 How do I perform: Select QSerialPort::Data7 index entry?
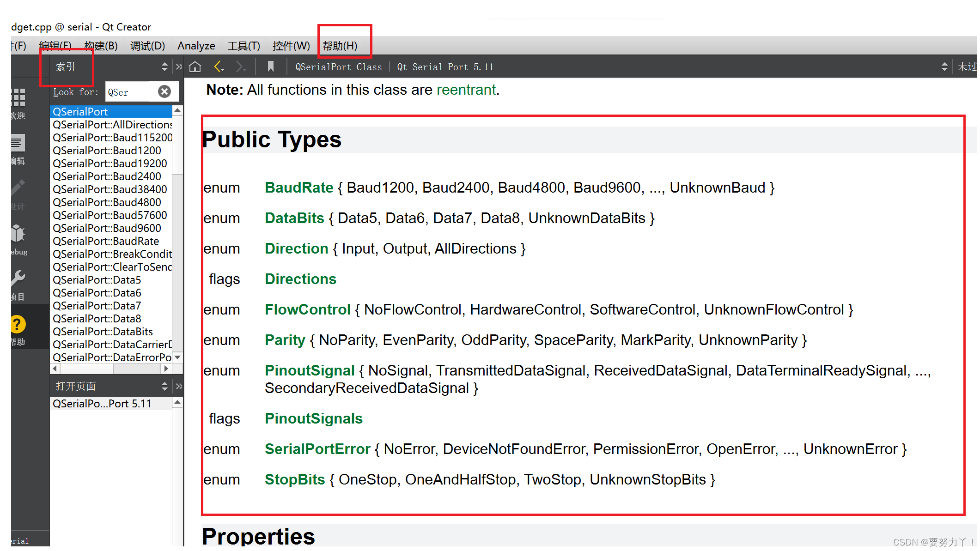tap(111, 306)
